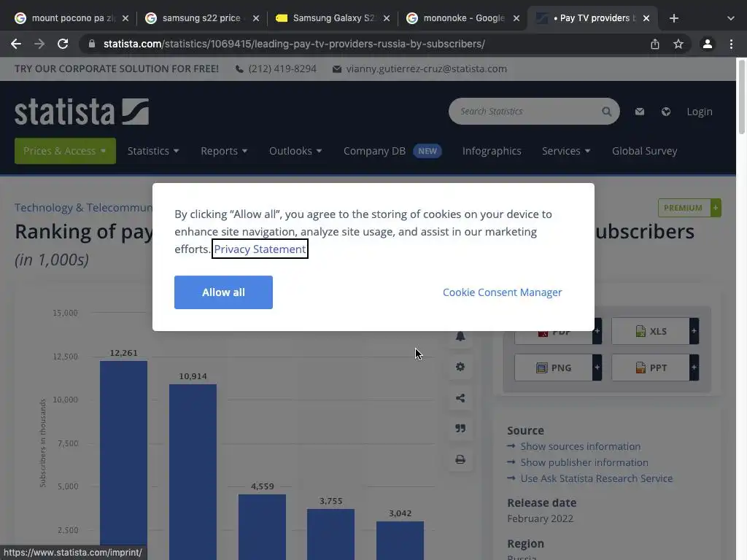Download the chart as XLS
The height and width of the screenshot is (560, 747).
pos(651,332)
